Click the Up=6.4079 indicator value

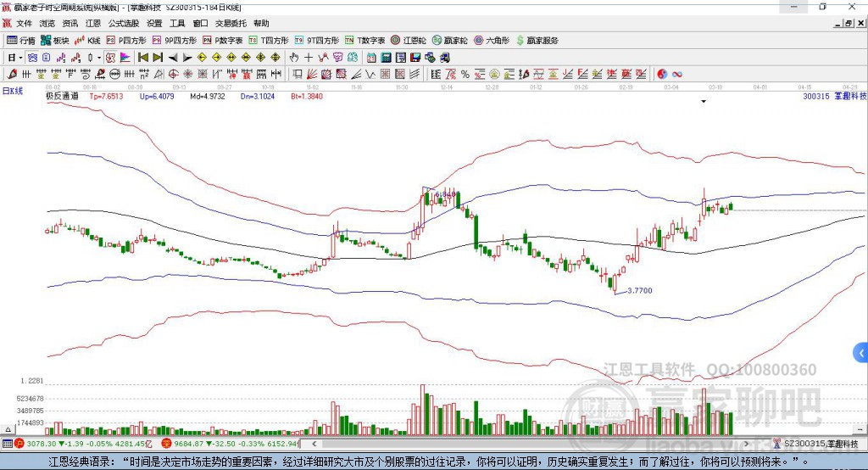point(157,96)
